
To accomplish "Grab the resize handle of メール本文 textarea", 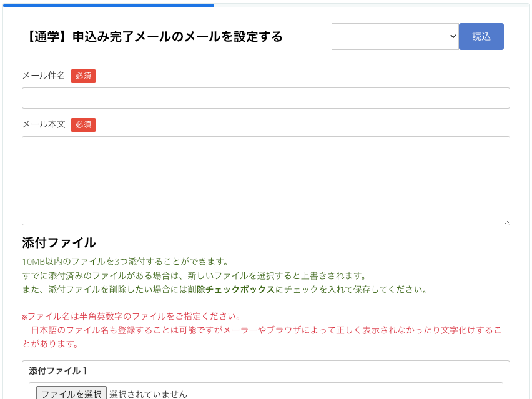I will pyautogui.click(x=506, y=222).
